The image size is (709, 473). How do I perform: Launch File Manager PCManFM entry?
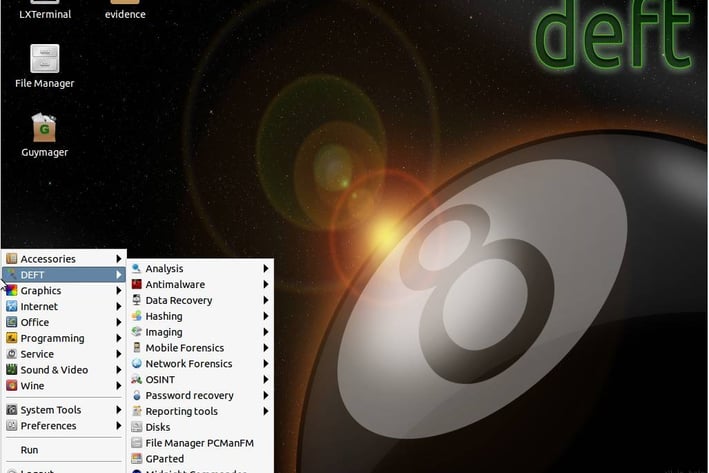pos(201,443)
